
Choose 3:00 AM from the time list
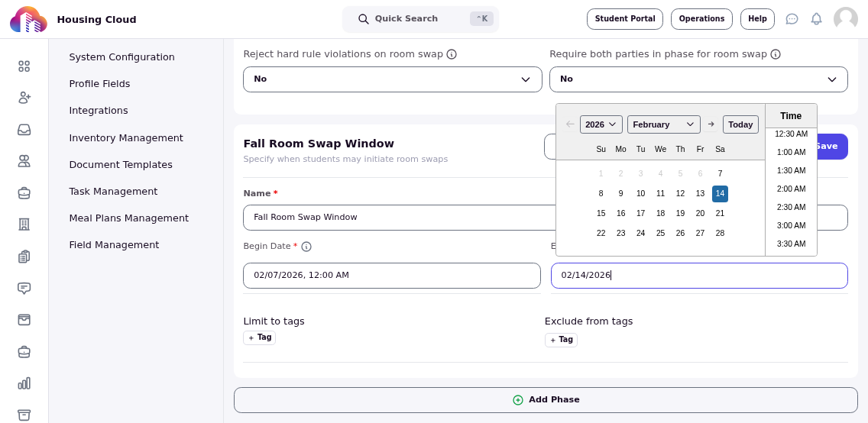click(x=791, y=225)
